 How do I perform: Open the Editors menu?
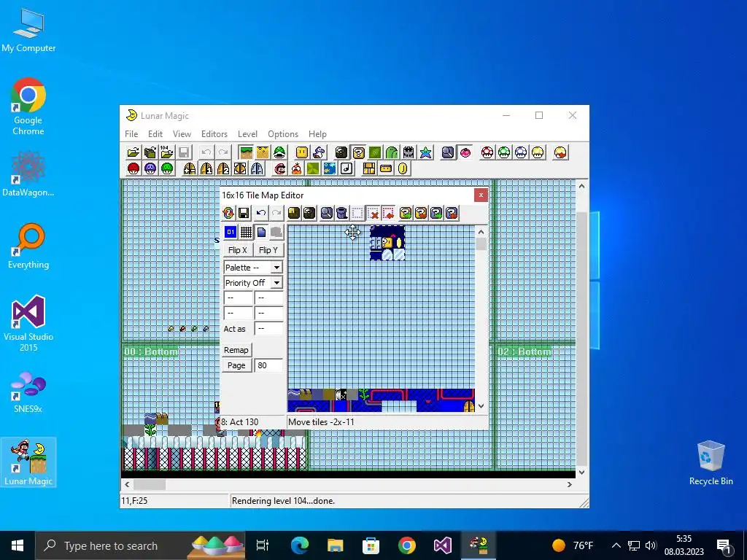coord(214,134)
